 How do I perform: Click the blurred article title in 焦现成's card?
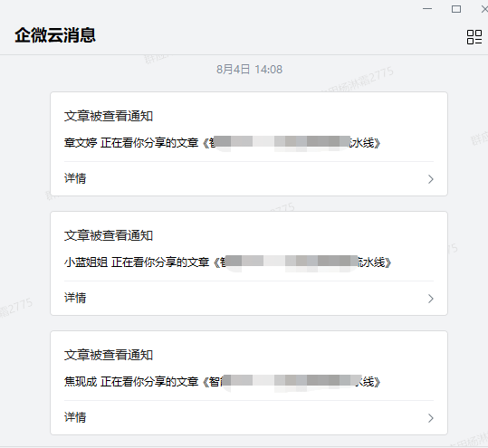(292, 382)
